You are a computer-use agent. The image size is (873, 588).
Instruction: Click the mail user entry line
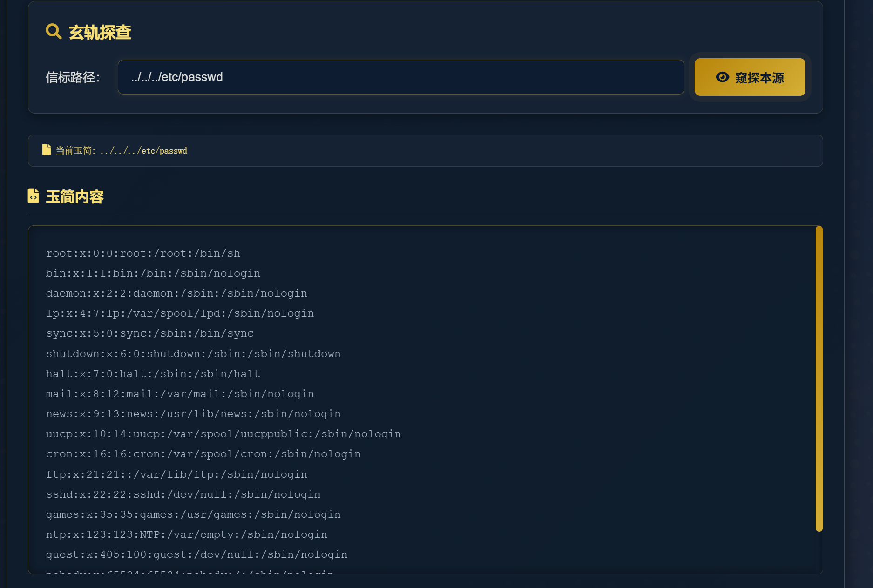pos(180,394)
